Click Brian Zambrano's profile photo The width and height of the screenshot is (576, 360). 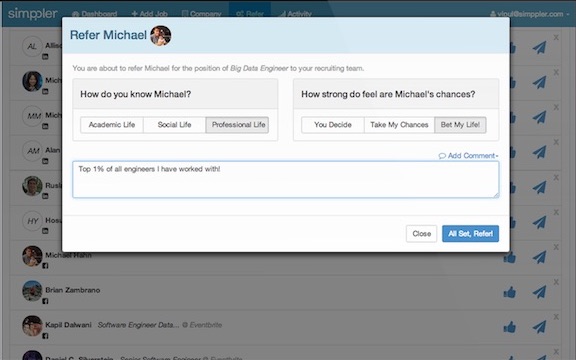click(x=32, y=291)
